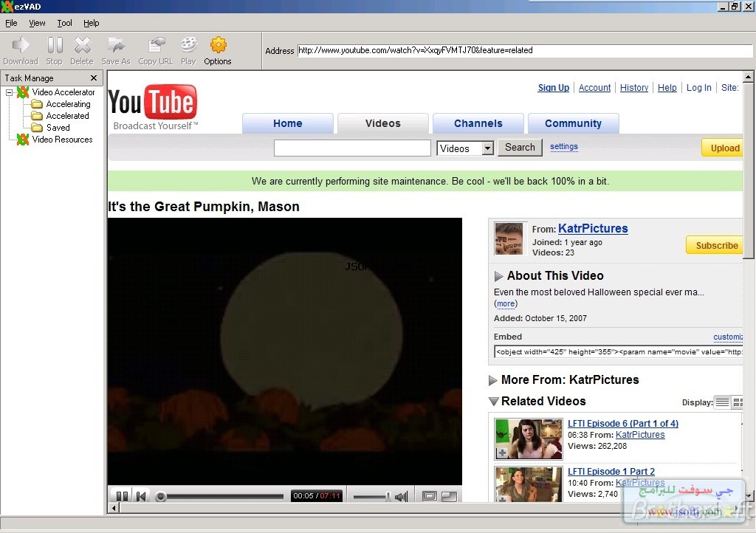Open the View menu
The height and width of the screenshot is (533, 756).
[37, 23]
